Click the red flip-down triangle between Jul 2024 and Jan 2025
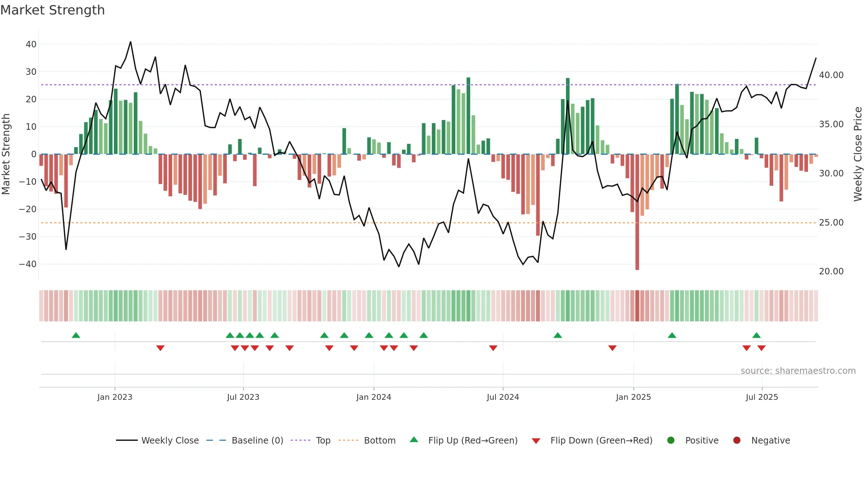868x488 pixels. 612,348
